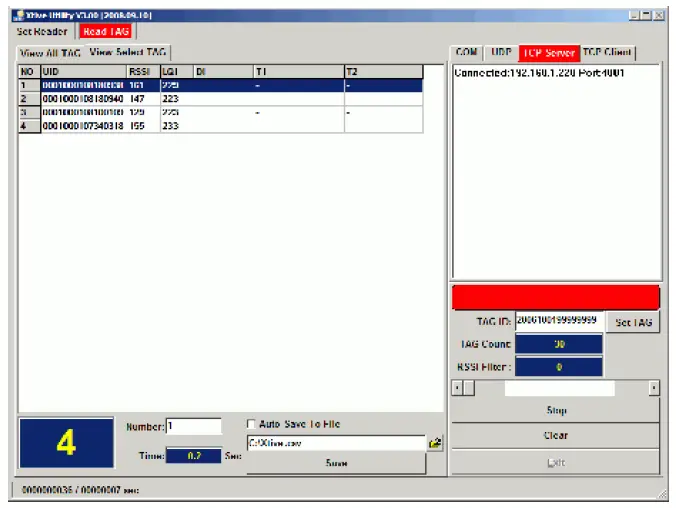Click the T2 column header
676x508 pixels.
coord(384,72)
